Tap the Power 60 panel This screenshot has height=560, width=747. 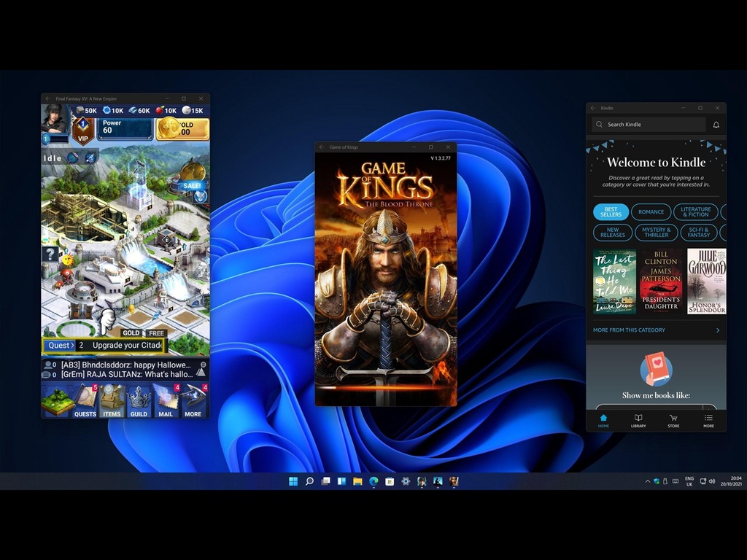pos(125,128)
